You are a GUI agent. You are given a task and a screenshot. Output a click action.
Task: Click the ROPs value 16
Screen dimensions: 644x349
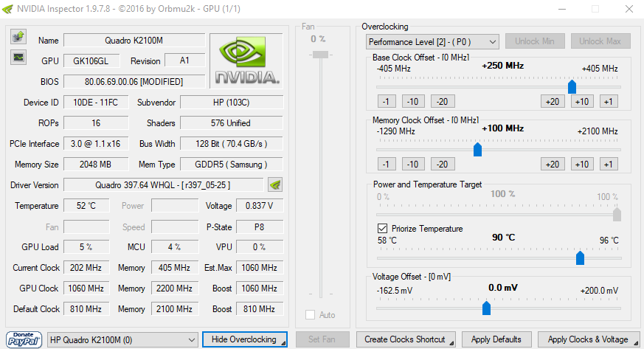click(x=96, y=122)
